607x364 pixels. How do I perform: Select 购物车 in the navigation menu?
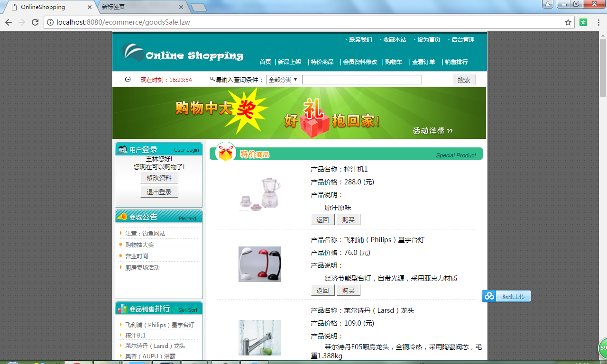point(394,62)
